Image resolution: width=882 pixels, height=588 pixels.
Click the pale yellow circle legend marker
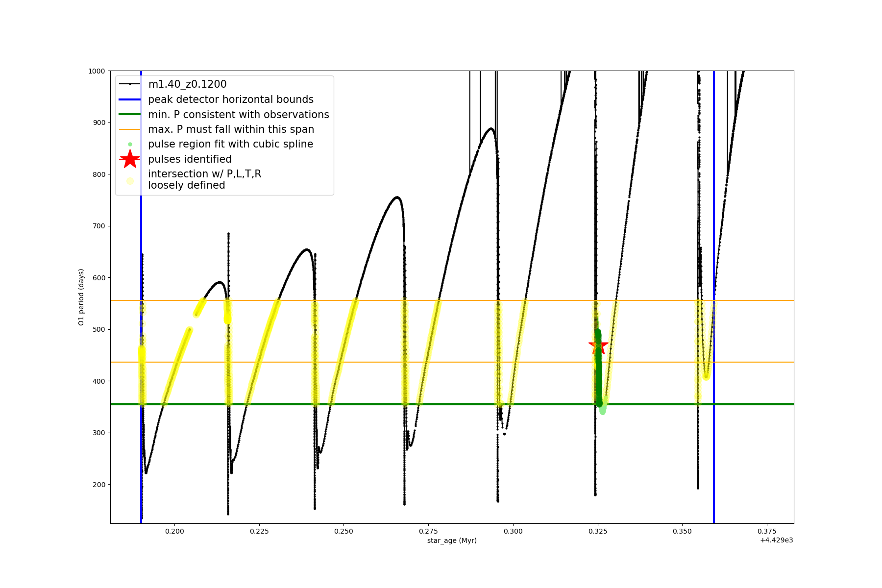(130, 181)
